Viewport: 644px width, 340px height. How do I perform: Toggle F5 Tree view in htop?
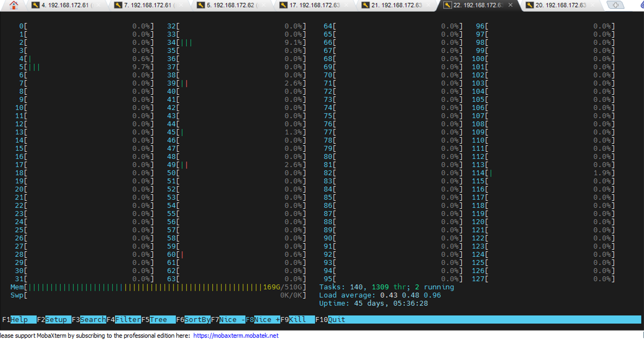[158, 319]
